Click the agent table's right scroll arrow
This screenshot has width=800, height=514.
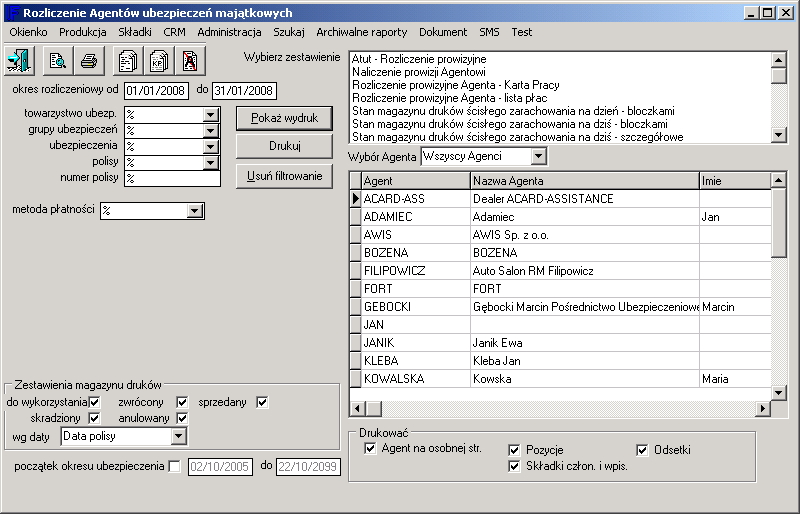point(763,408)
